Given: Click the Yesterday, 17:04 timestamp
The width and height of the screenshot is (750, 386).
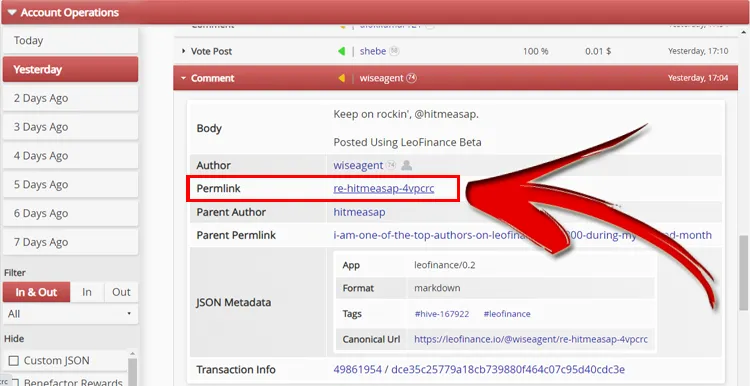Looking at the screenshot, I should [x=698, y=78].
